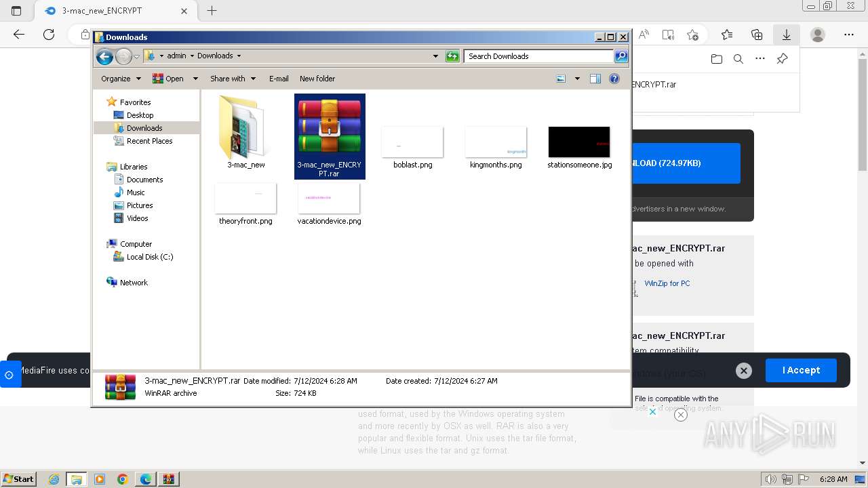Click the Edge Downloads toolbar icon
The image size is (868, 488).
pyautogui.click(x=787, y=35)
